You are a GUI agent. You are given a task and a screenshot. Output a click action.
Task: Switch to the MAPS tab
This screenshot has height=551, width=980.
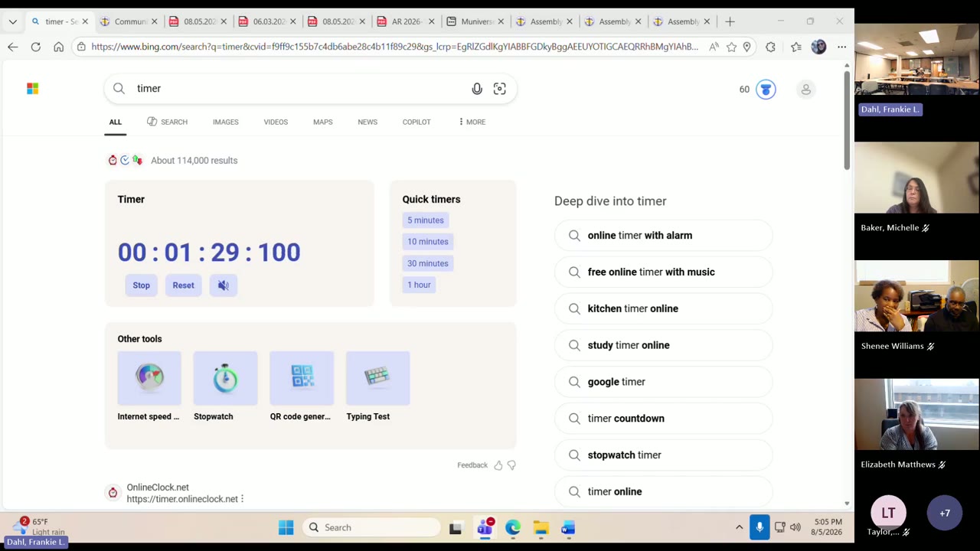pos(322,122)
